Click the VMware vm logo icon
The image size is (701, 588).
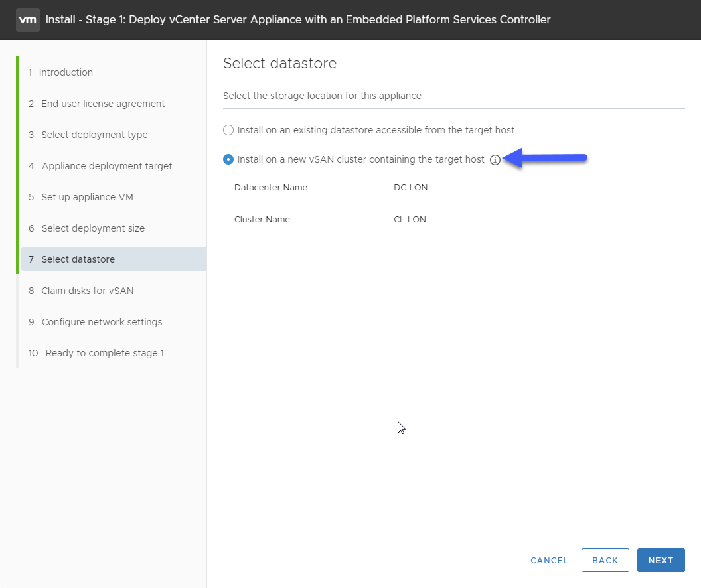28,20
